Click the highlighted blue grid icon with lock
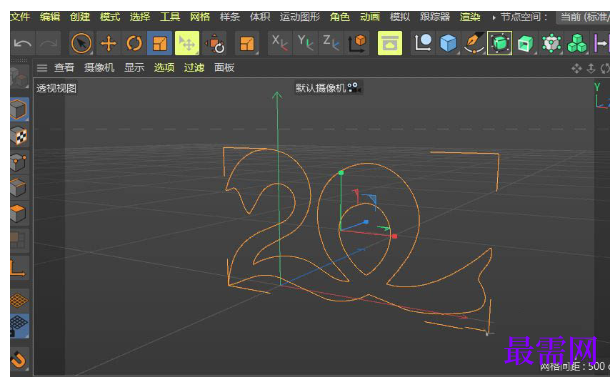 pos(19,326)
